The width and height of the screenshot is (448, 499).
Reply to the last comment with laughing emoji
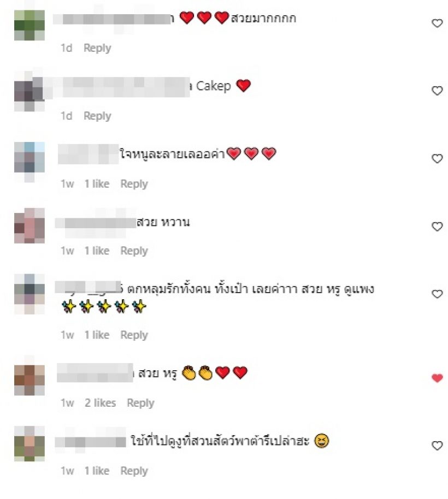pyautogui.click(x=134, y=471)
